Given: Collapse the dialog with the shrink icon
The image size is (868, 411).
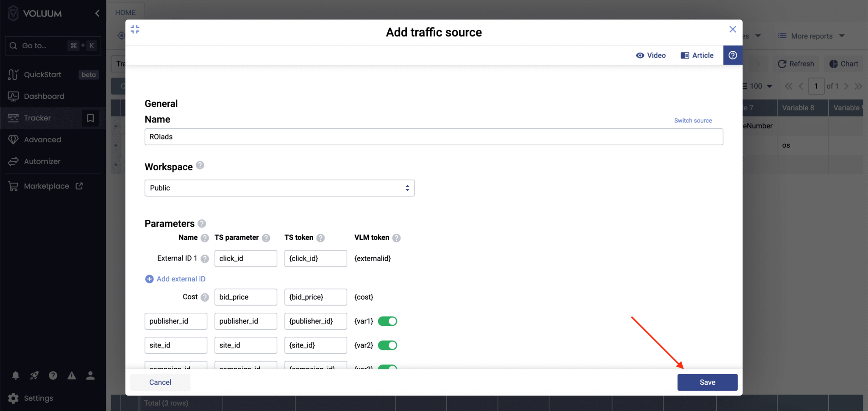Looking at the screenshot, I should [135, 29].
